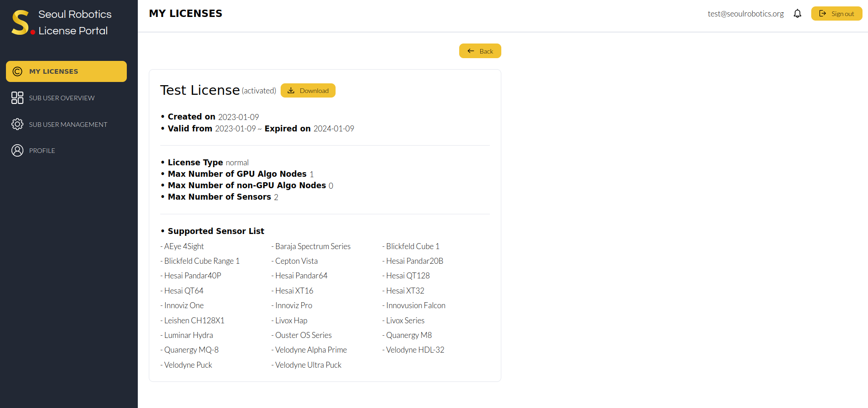Image resolution: width=868 pixels, height=408 pixels.
Task: Click Hesai Pandar64 entry
Action: coord(299,276)
